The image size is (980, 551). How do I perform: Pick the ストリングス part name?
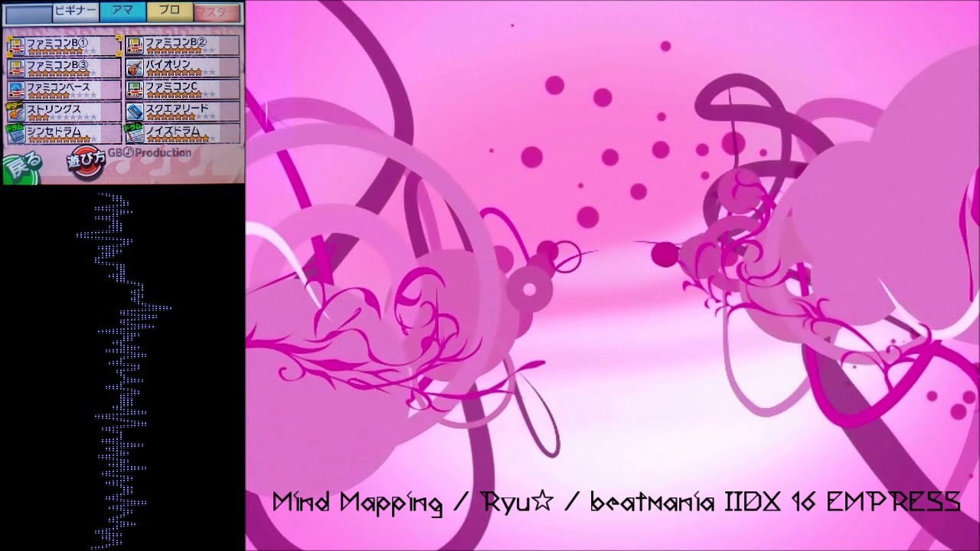[54, 109]
